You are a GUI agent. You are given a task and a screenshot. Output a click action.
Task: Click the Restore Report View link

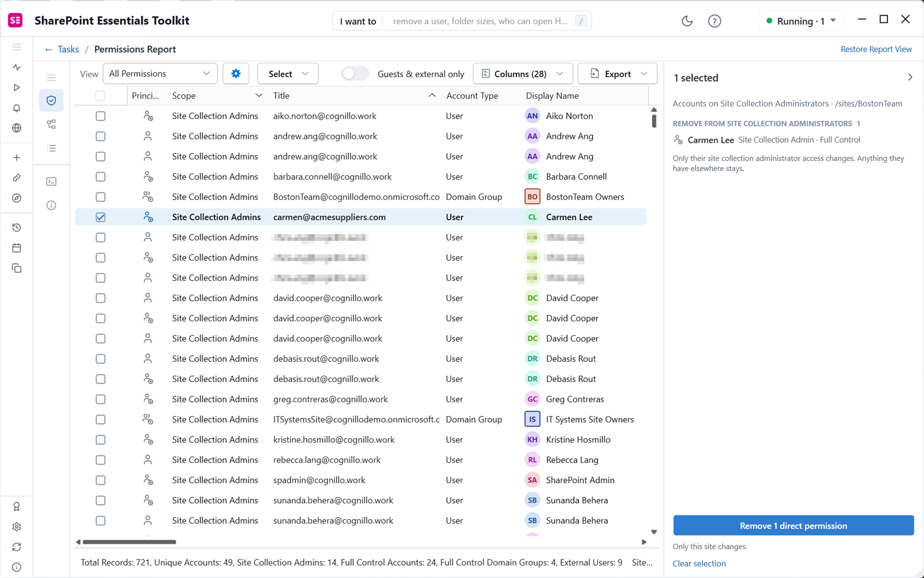(x=876, y=49)
